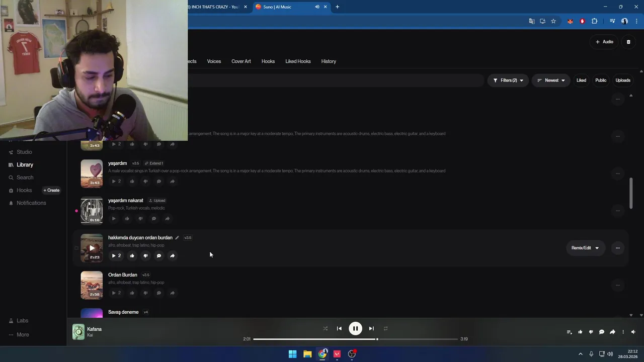Toggle shuffle in the player bar
The width and height of the screenshot is (644, 362).
(325, 328)
